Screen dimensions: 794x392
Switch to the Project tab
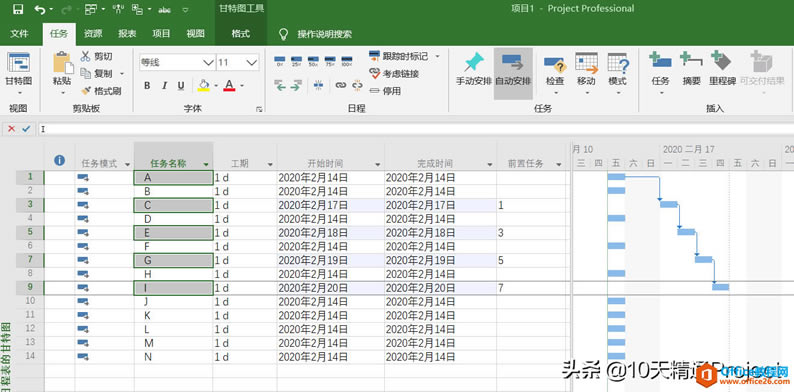click(161, 34)
